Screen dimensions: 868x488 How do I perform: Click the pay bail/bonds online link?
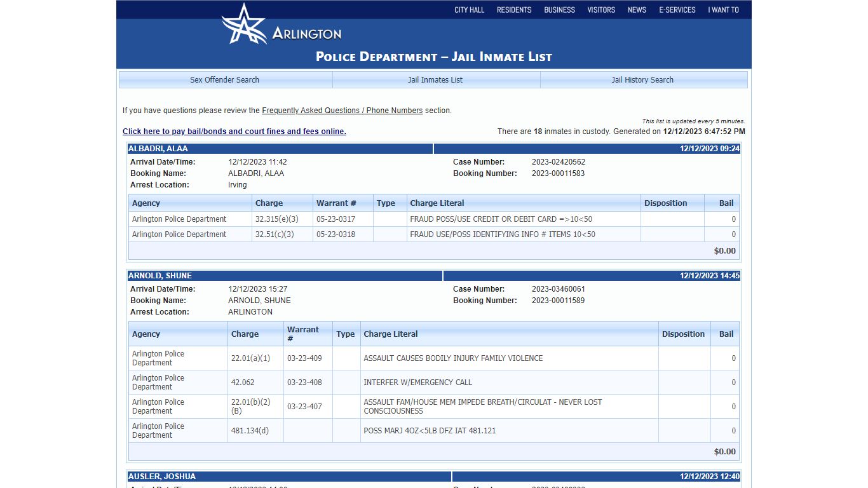point(234,132)
